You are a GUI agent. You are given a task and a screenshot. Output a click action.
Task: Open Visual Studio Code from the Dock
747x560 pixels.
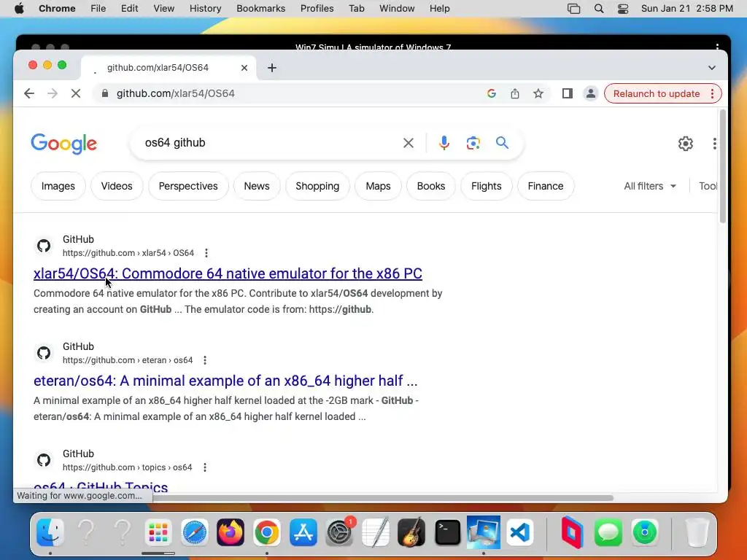519,532
